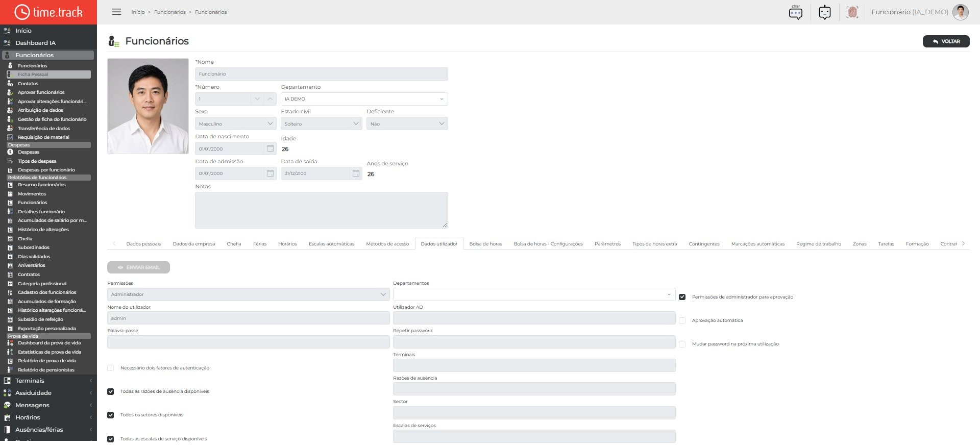The width and height of the screenshot is (980, 448).
Task: Open the chat icon in header
Action: [x=796, y=12]
